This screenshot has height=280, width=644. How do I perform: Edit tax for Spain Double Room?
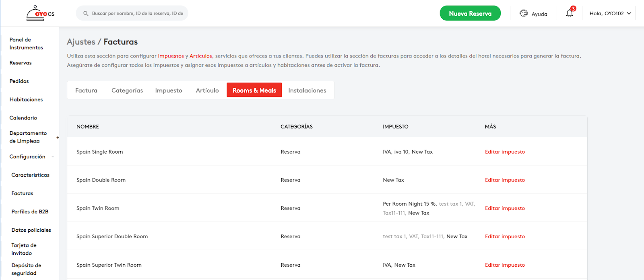505,180
